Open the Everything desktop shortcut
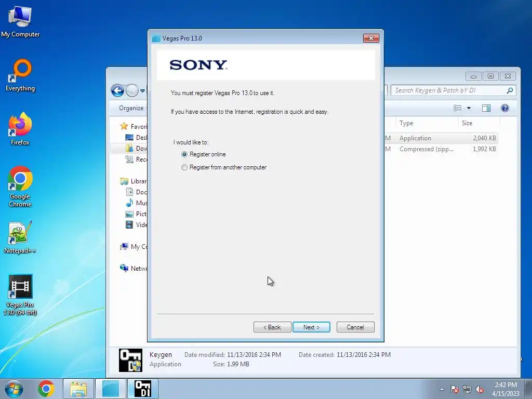 20,75
